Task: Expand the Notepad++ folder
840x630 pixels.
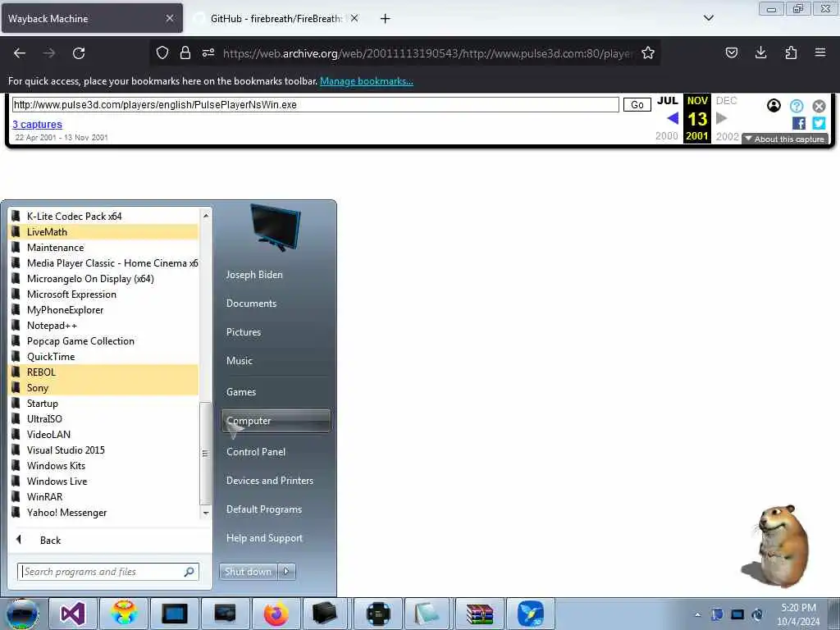Action: pos(104,325)
